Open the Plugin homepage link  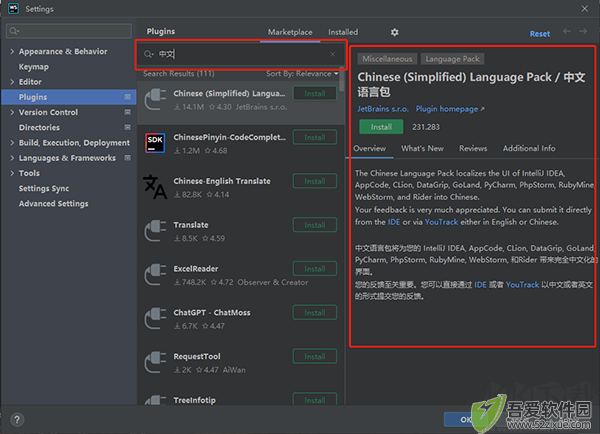click(450, 109)
